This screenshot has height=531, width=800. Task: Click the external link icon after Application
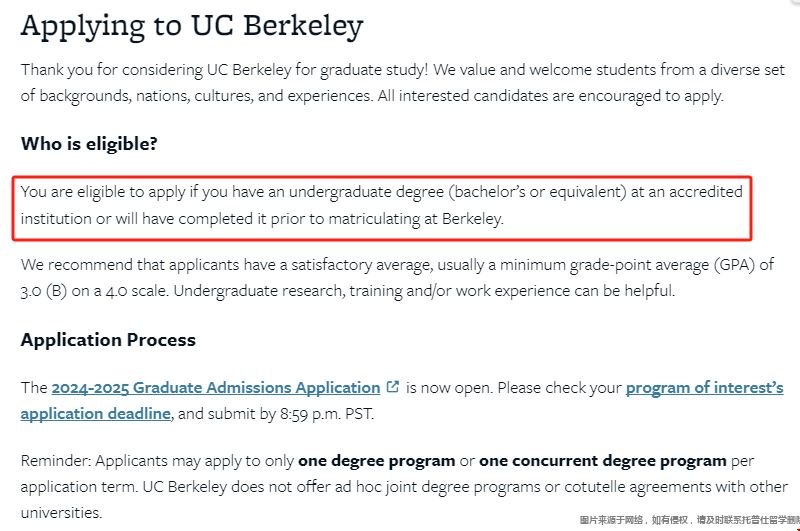(x=393, y=387)
